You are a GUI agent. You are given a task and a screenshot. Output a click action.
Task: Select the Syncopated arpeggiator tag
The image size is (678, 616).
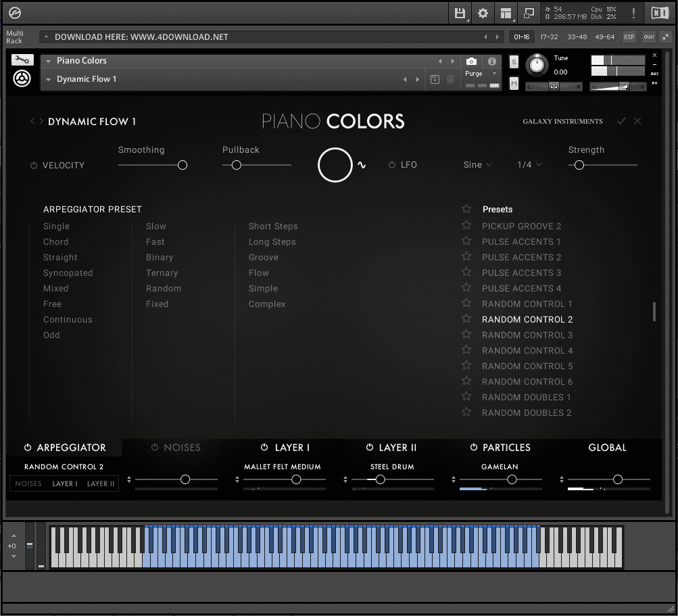68,273
